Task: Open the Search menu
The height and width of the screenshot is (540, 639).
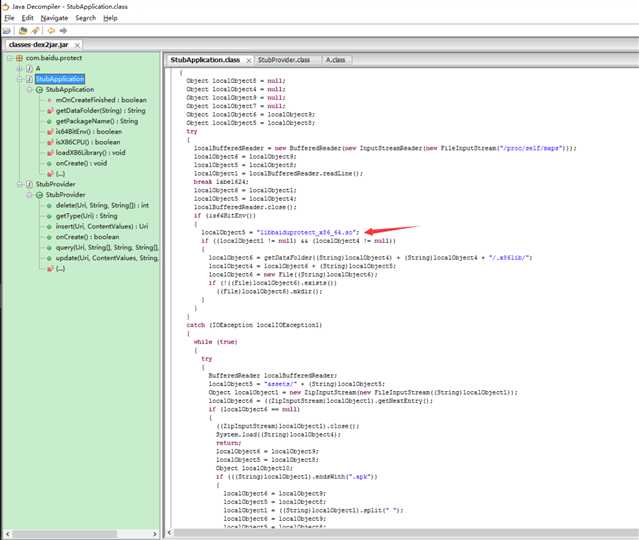Action: click(86, 18)
